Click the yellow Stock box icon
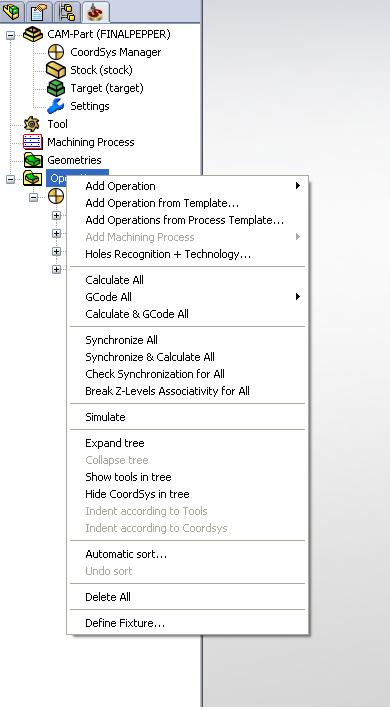 [56, 70]
